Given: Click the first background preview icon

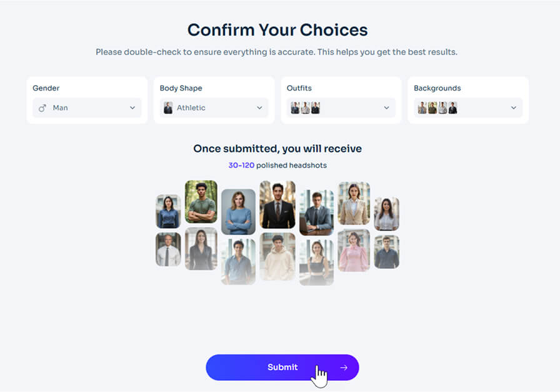Looking at the screenshot, I should [x=422, y=108].
